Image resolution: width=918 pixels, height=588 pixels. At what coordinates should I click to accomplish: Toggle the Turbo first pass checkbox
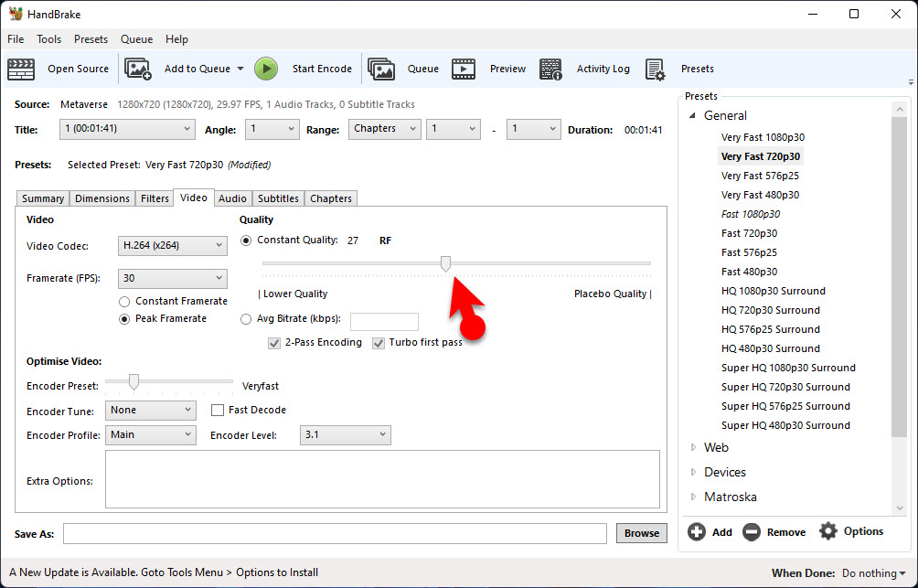coord(379,343)
